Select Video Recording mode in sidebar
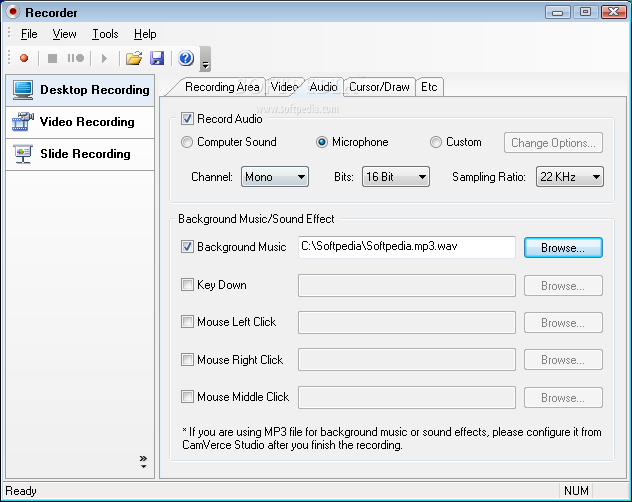632x502 pixels. (x=80, y=123)
